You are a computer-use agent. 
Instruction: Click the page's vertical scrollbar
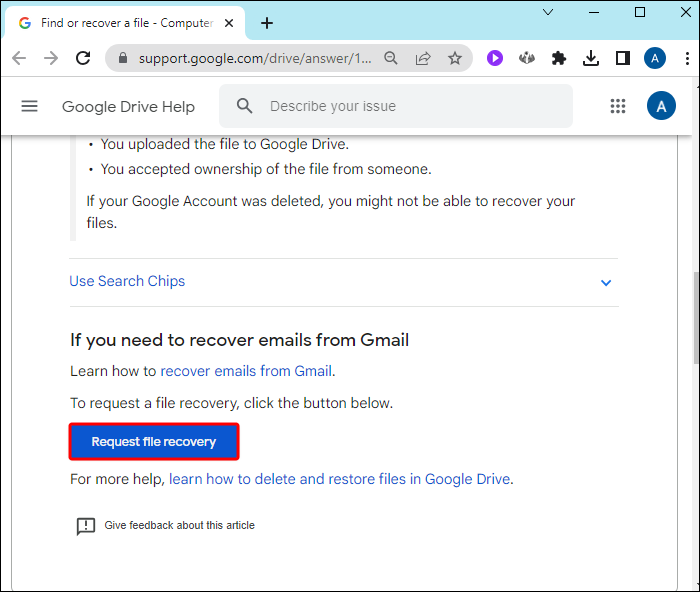[x=694, y=320]
